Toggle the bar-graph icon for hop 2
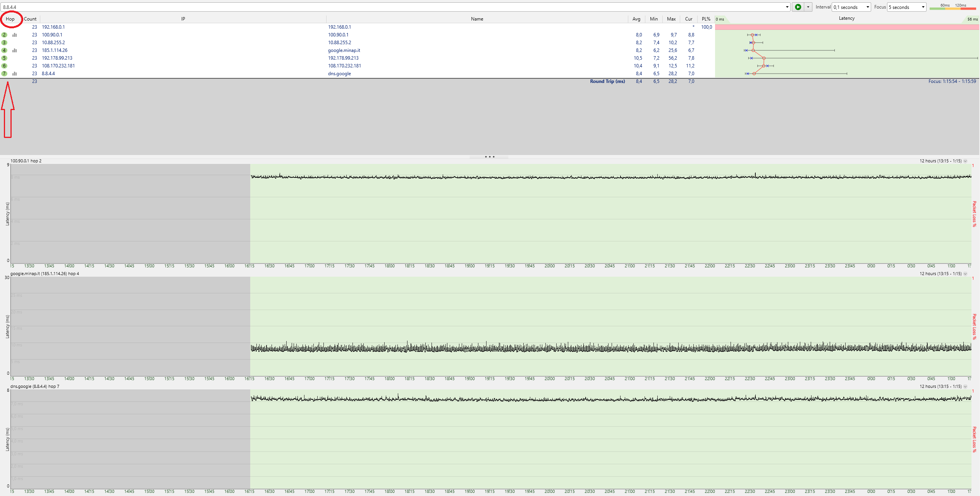This screenshot has width=980, height=496. (15, 35)
